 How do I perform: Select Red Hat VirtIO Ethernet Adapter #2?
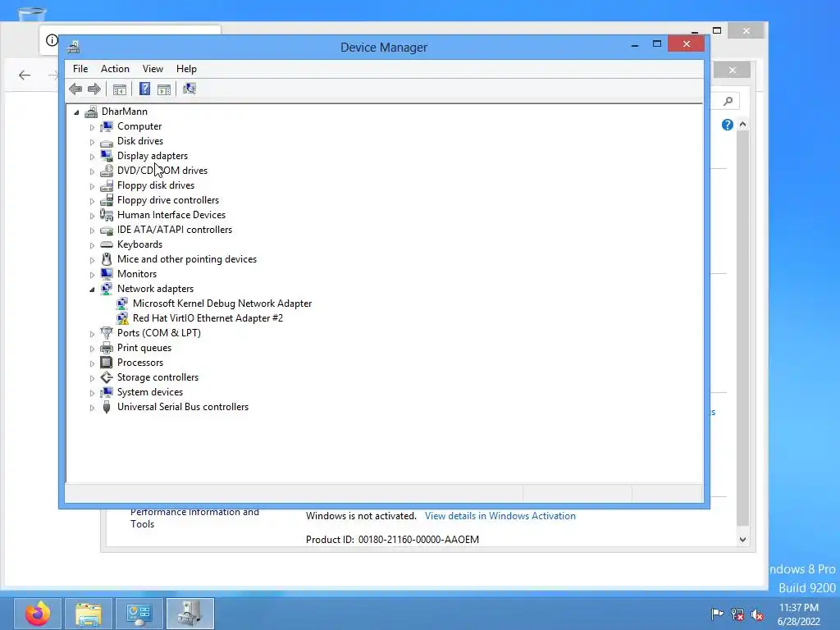click(x=208, y=318)
